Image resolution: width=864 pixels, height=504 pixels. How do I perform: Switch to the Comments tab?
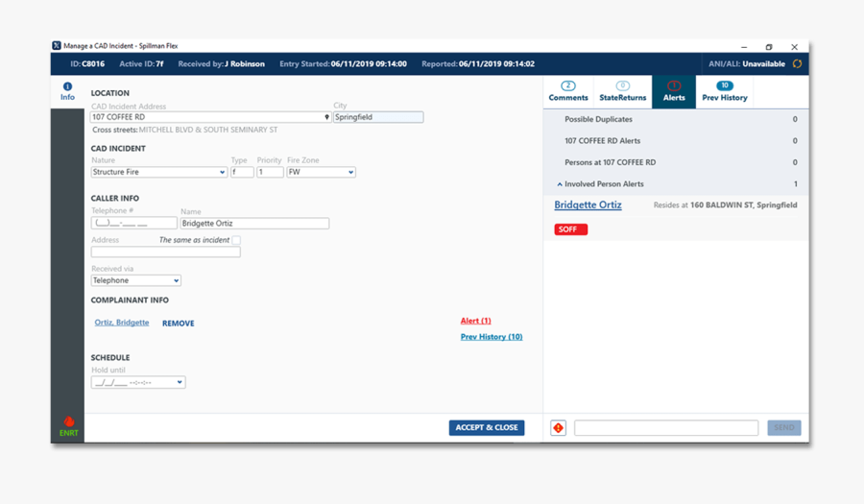point(568,92)
